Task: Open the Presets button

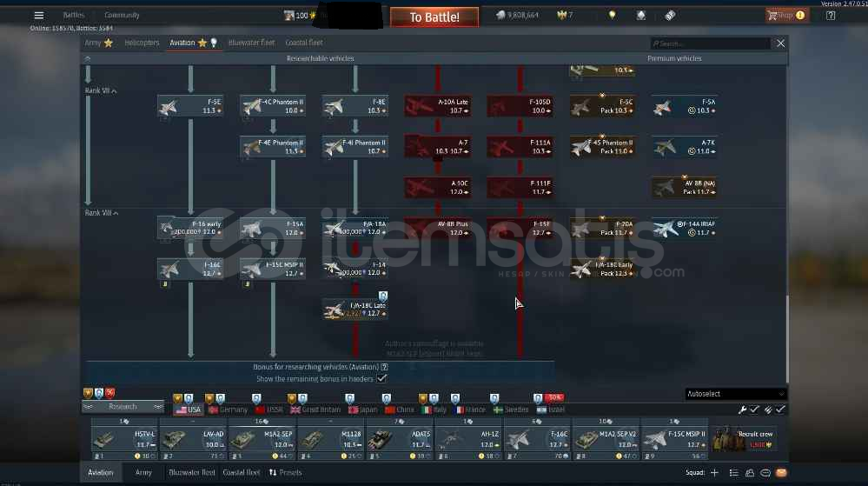Action: pos(286,473)
